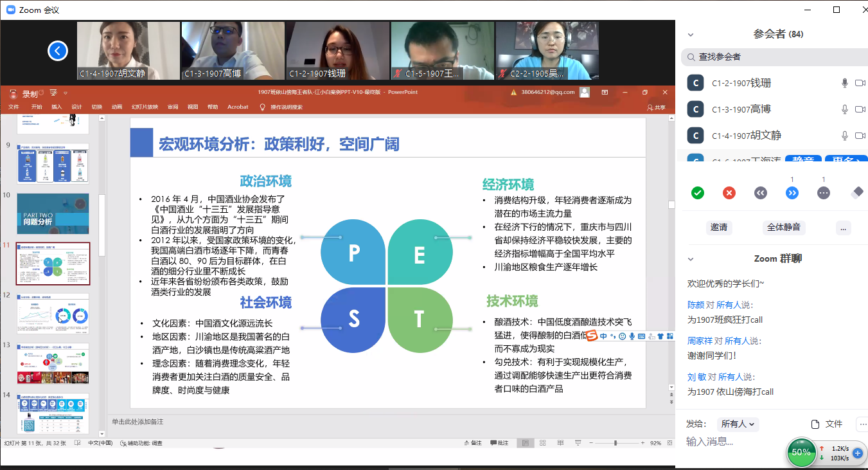The height and width of the screenshot is (470, 868).
Task: Click the zoom in plus button
Action: tap(642, 443)
